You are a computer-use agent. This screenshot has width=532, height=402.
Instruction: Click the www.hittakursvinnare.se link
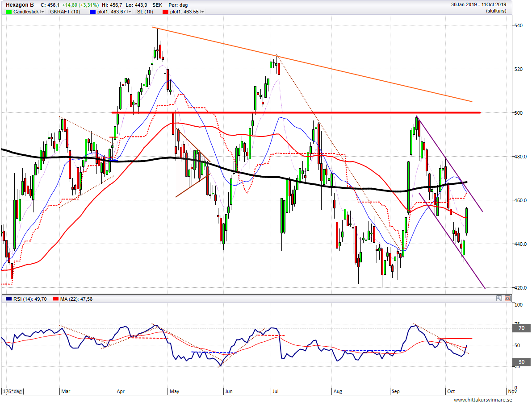[483, 400]
